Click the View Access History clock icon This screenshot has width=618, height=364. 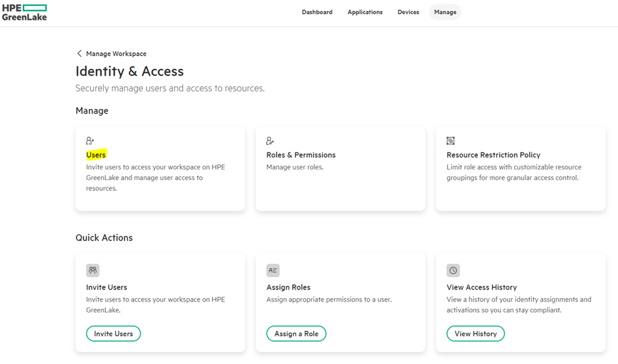(x=453, y=270)
